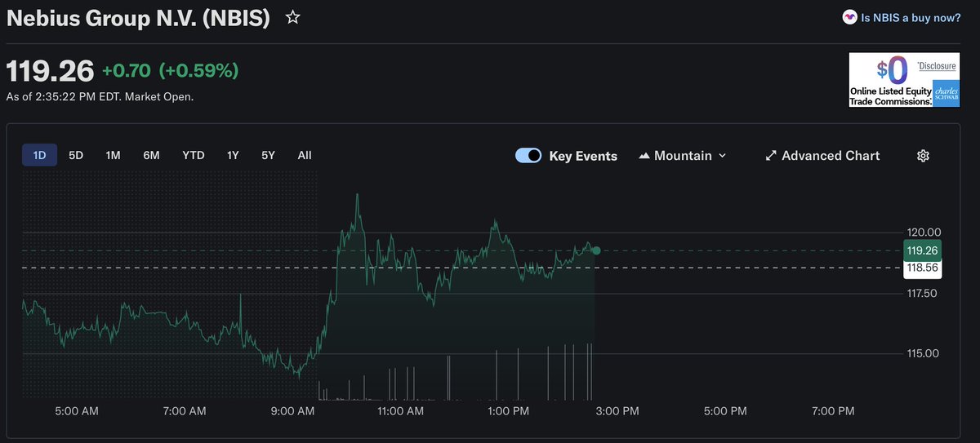Switch to 1M time range
980x443 pixels.
(x=113, y=155)
